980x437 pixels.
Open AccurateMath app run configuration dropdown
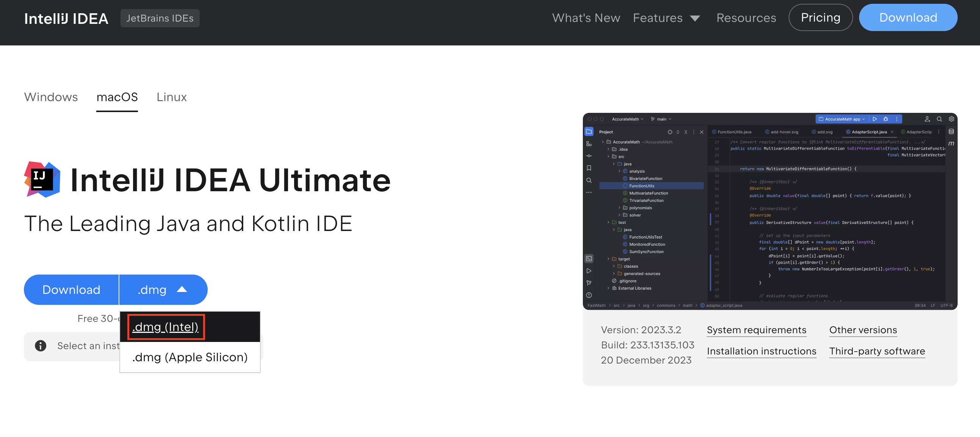tap(842, 119)
